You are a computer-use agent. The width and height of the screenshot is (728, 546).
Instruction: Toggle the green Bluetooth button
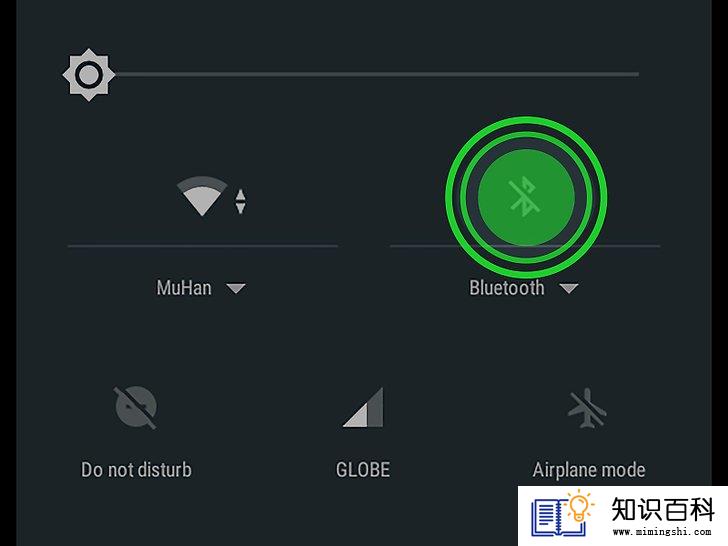coord(526,197)
